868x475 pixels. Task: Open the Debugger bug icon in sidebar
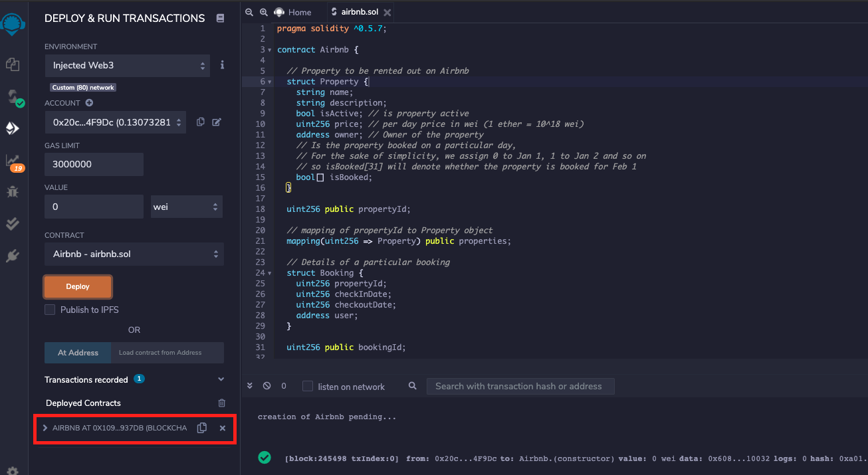[13, 192]
